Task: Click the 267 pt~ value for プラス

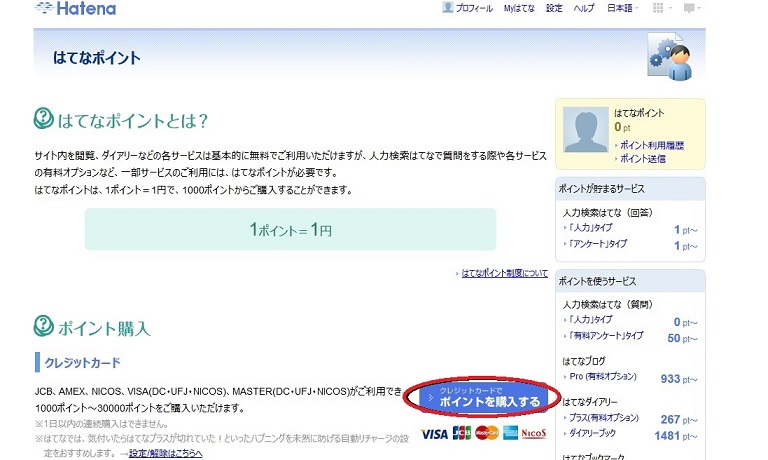Action: [x=679, y=420]
